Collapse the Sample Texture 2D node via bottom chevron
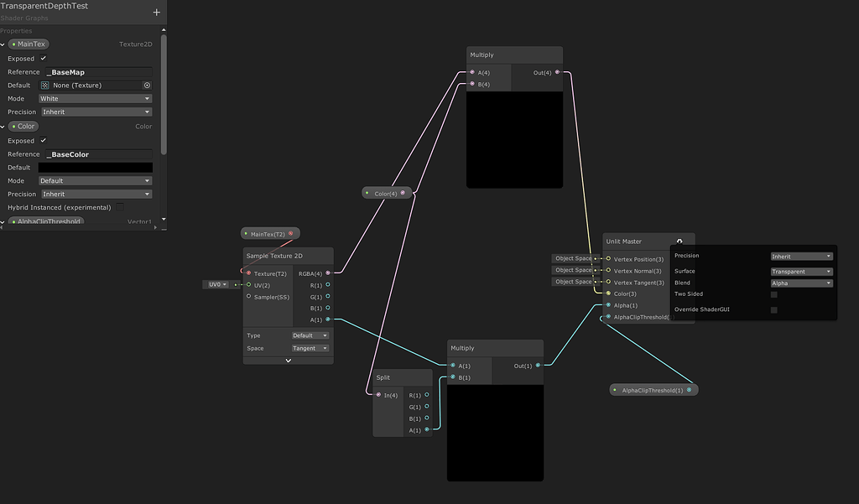The image size is (859, 504). tap(288, 359)
